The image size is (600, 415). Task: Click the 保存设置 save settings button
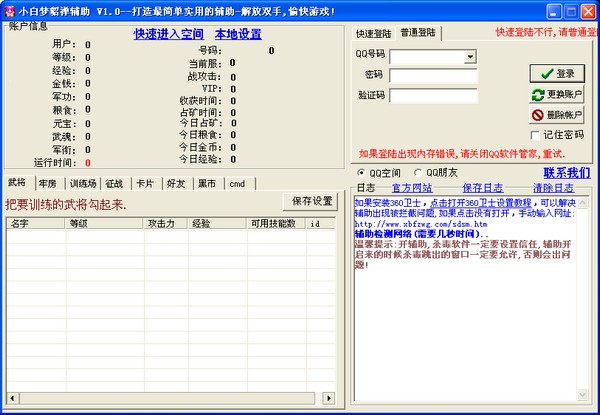click(x=311, y=201)
